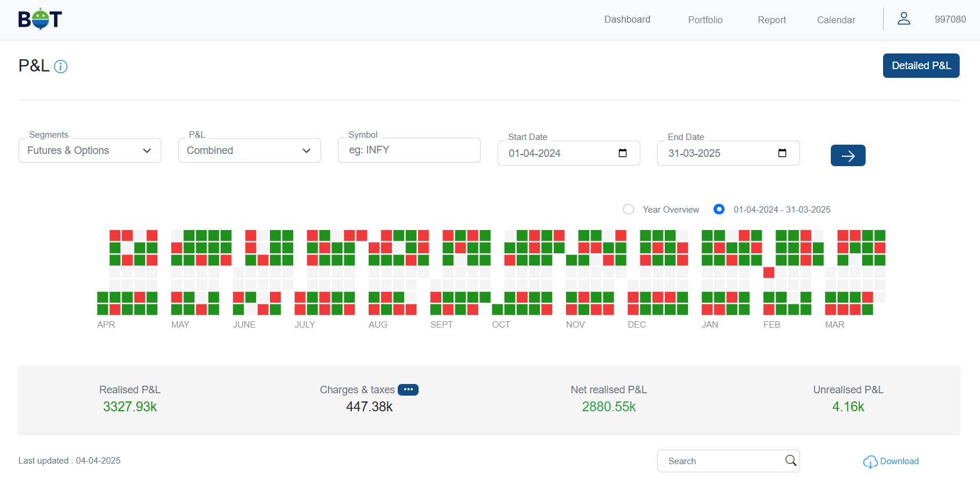Click the search magnifier icon

790,461
